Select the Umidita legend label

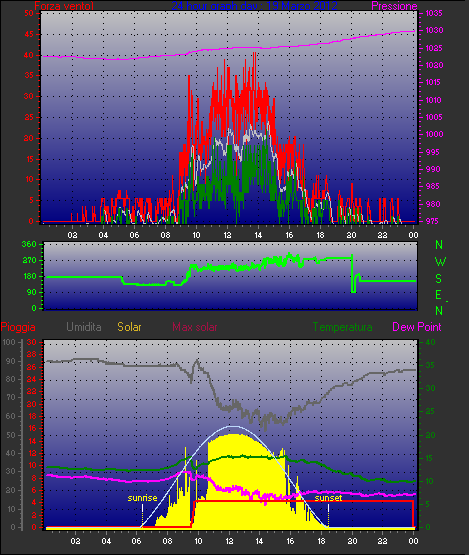click(x=84, y=327)
